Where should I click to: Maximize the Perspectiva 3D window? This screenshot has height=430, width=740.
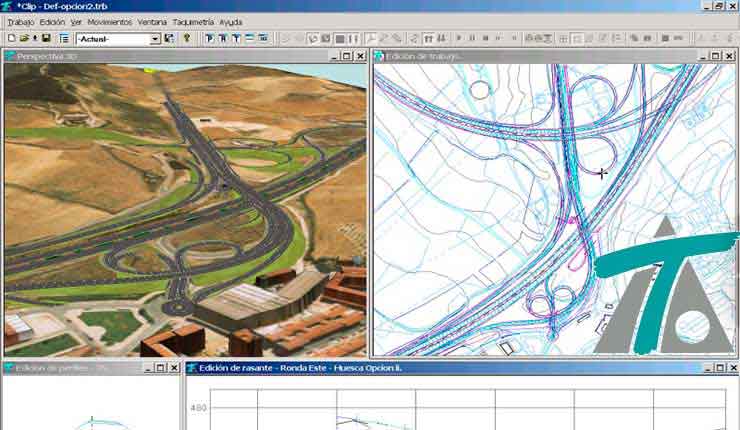tap(346, 56)
